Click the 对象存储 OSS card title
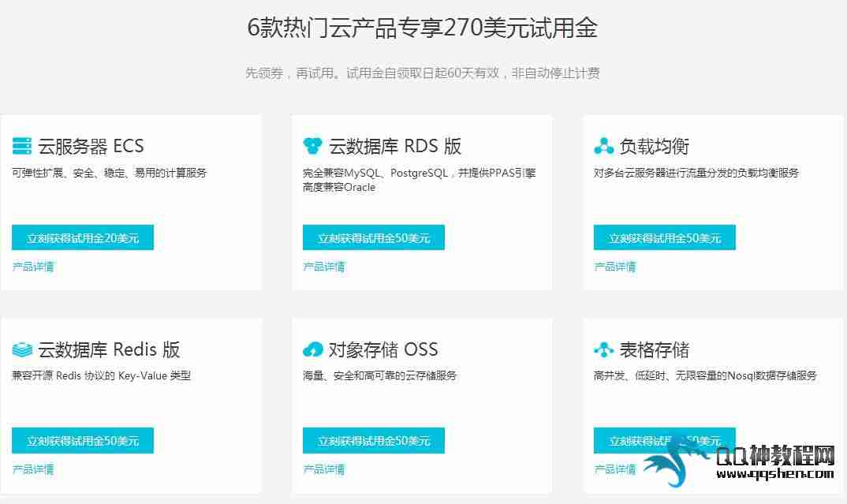 pyautogui.click(x=383, y=349)
